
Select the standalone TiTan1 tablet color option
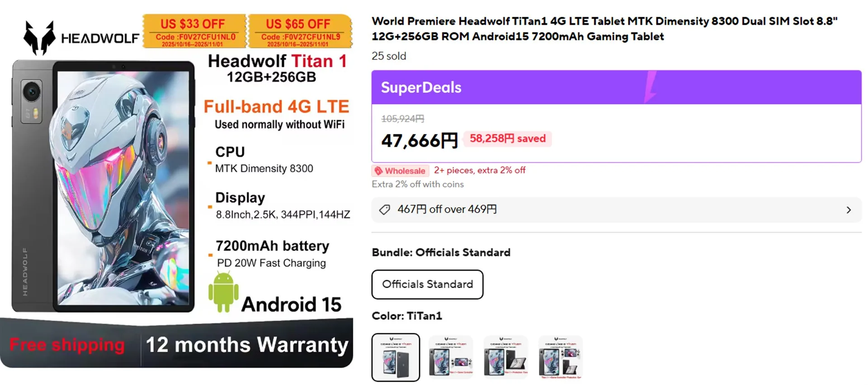[x=396, y=357]
